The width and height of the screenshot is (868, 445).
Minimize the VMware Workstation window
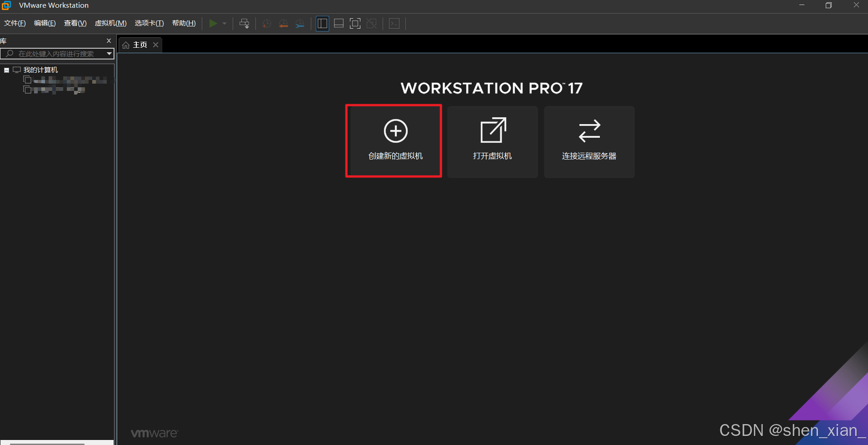point(802,5)
